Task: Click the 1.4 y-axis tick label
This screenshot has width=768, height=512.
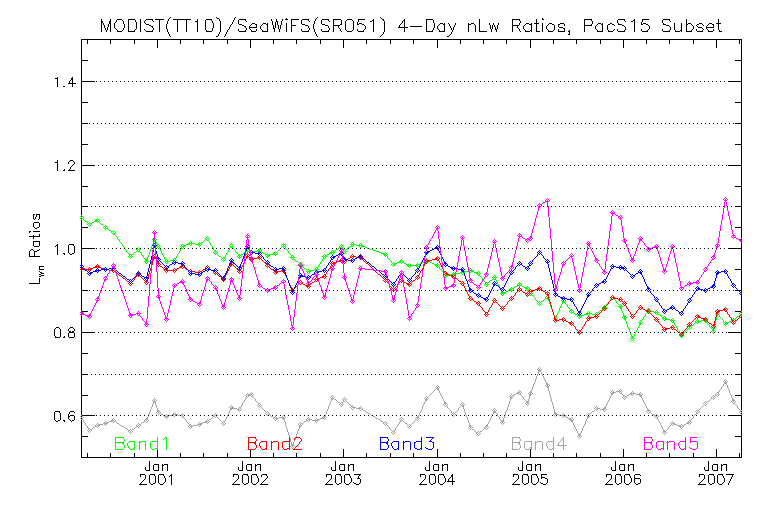Action: click(x=65, y=82)
